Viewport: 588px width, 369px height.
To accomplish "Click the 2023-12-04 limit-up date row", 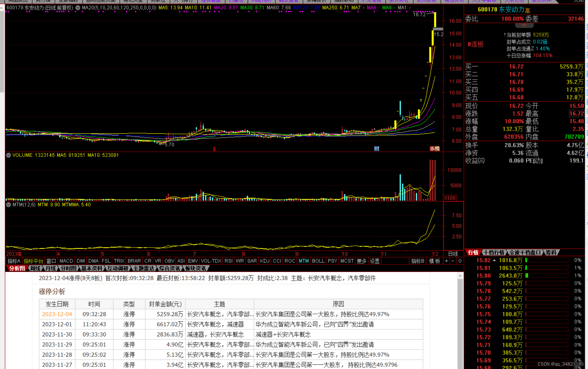I will 57,314.
